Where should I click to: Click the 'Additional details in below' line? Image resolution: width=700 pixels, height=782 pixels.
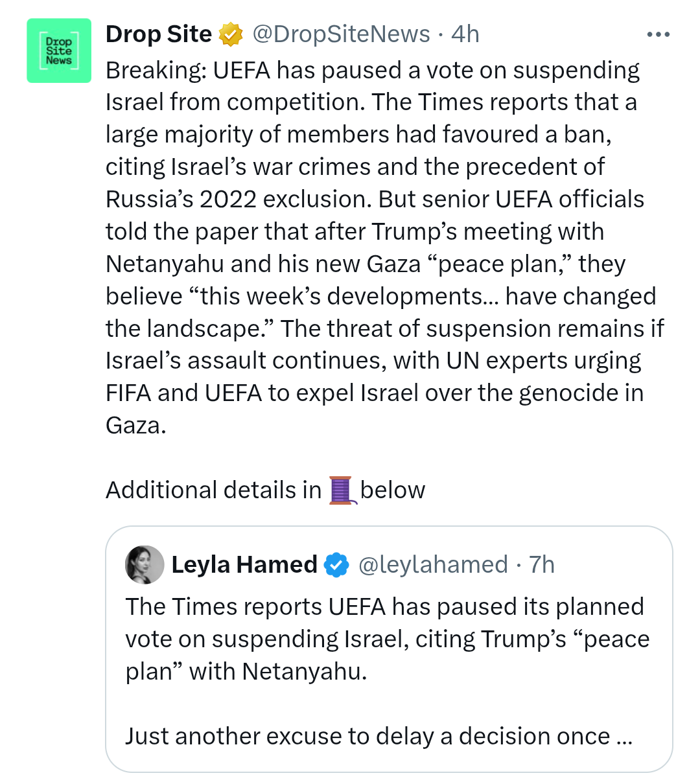[x=266, y=490]
